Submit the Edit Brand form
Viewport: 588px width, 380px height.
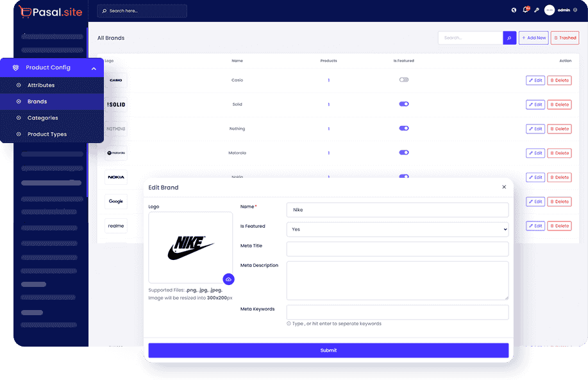tap(328, 350)
